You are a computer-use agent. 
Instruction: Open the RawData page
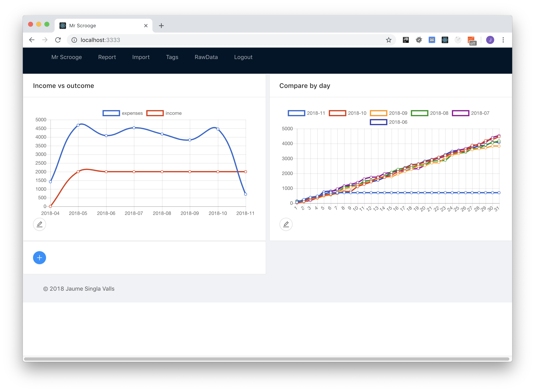(206, 57)
